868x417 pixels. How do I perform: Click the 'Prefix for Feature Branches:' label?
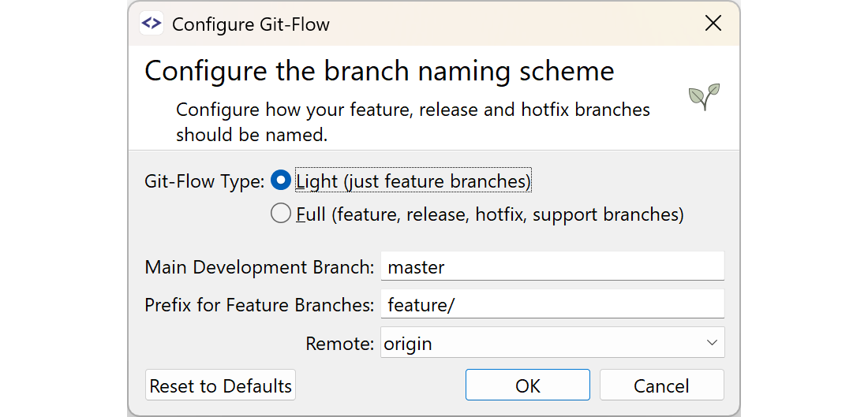[260, 305]
